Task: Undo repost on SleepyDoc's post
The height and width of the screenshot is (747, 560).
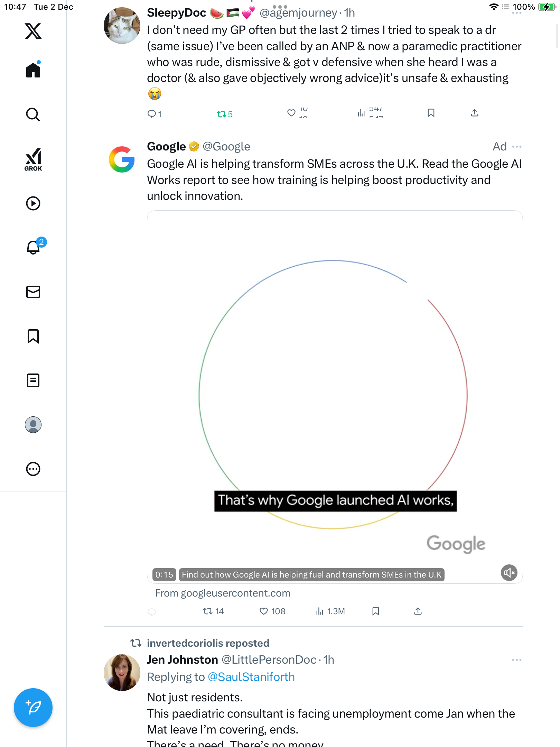Action: tap(221, 114)
